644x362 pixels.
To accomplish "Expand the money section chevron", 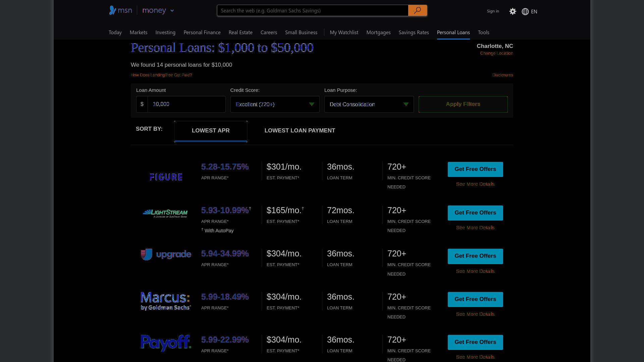I will pos(172,11).
